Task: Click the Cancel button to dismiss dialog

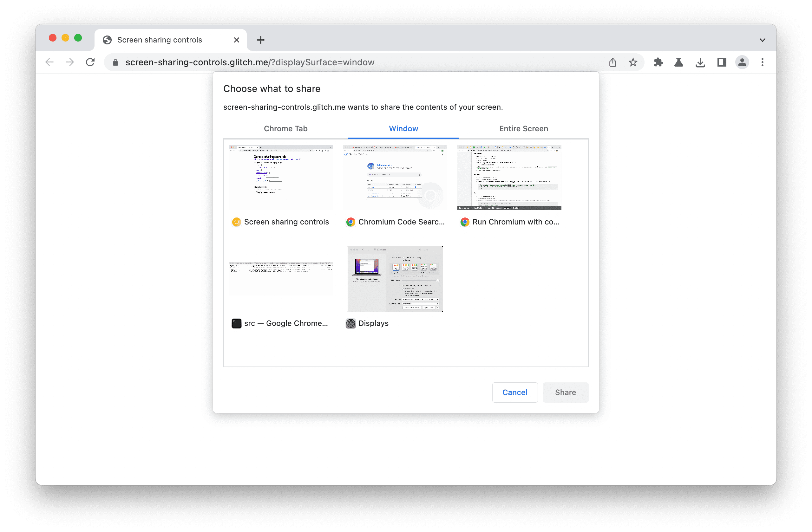Action: pyautogui.click(x=514, y=391)
